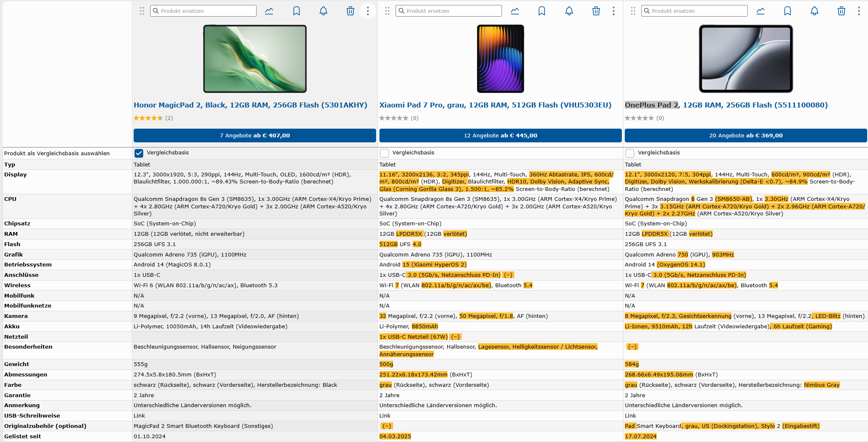Click the '555g' weight value
This screenshot has height=442, width=868.
[140, 364]
